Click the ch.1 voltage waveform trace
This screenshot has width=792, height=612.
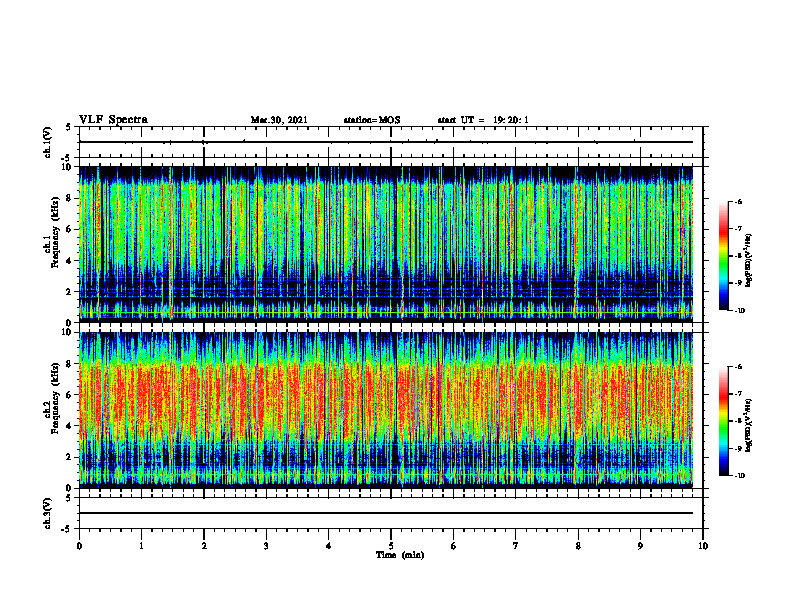[386, 142]
